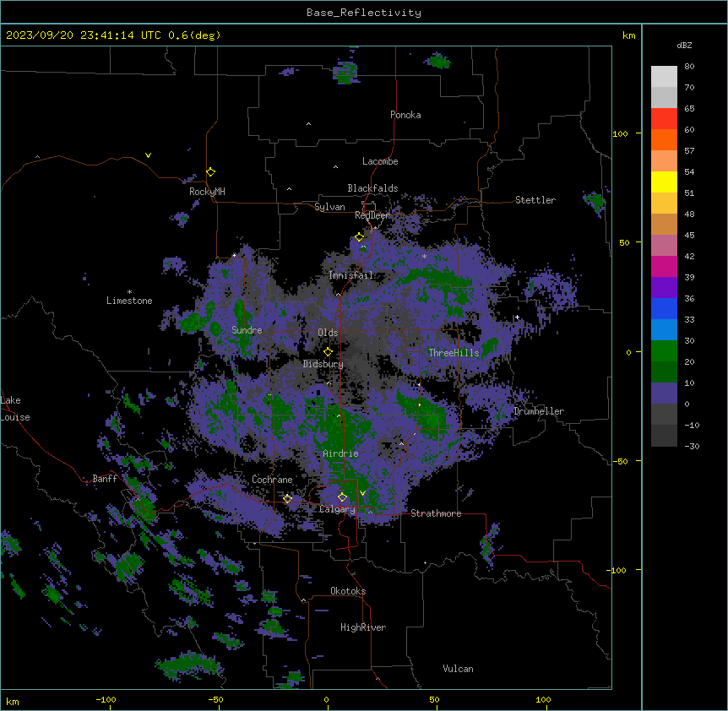Click the HighRiver label
Image resolution: width=728 pixels, height=711 pixels.
click(363, 627)
